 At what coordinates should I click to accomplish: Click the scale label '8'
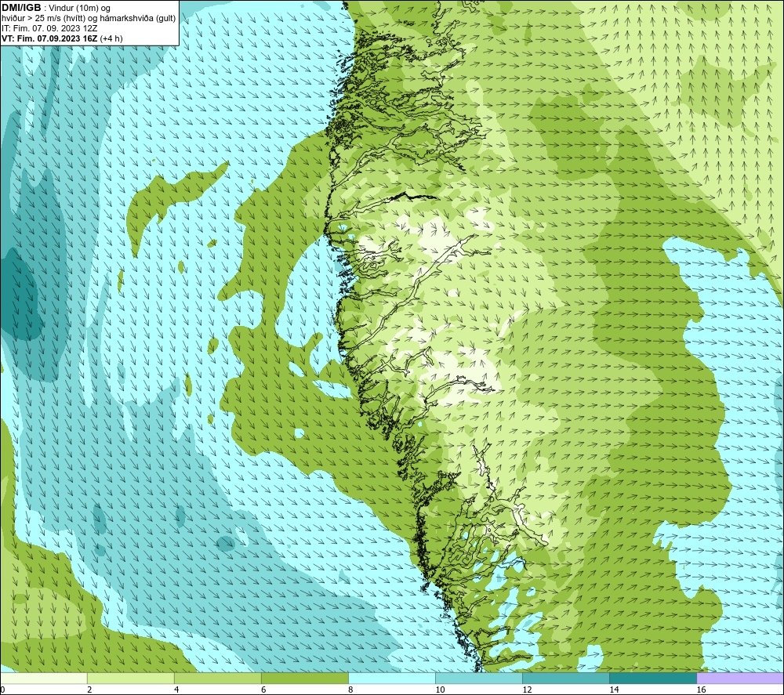click(x=350, y=690)
